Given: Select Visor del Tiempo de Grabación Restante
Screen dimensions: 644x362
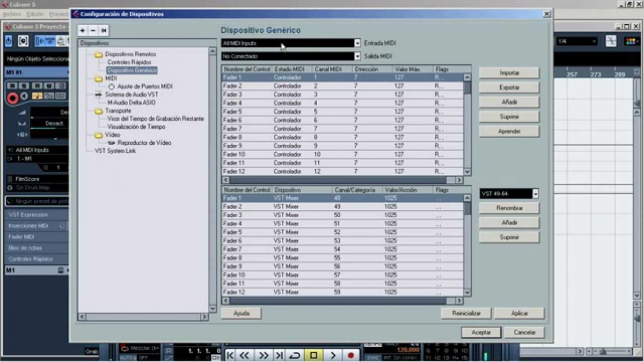Looking at the screenshot, I should (156, 119).
